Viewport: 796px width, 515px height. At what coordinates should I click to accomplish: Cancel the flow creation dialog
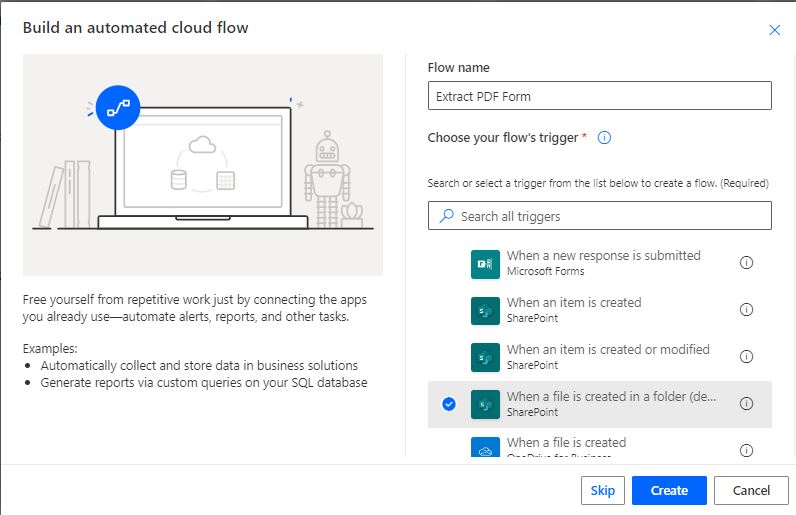point(751,491)
